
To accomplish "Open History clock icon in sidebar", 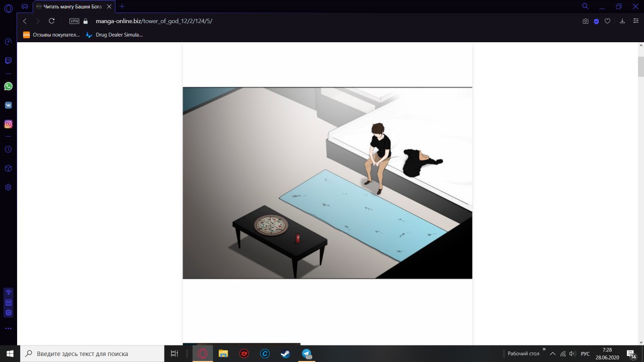I will coord(8,149).
